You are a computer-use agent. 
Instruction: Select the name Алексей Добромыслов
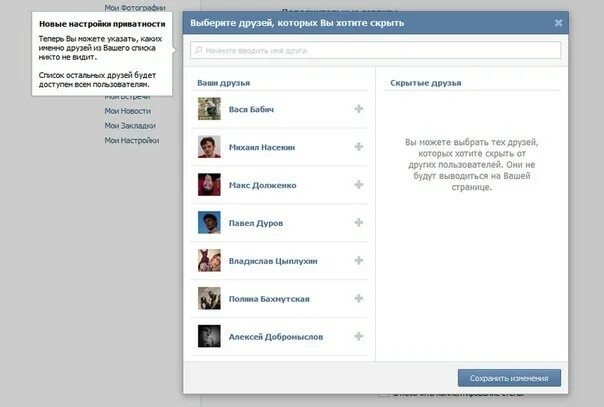point(276,337)
